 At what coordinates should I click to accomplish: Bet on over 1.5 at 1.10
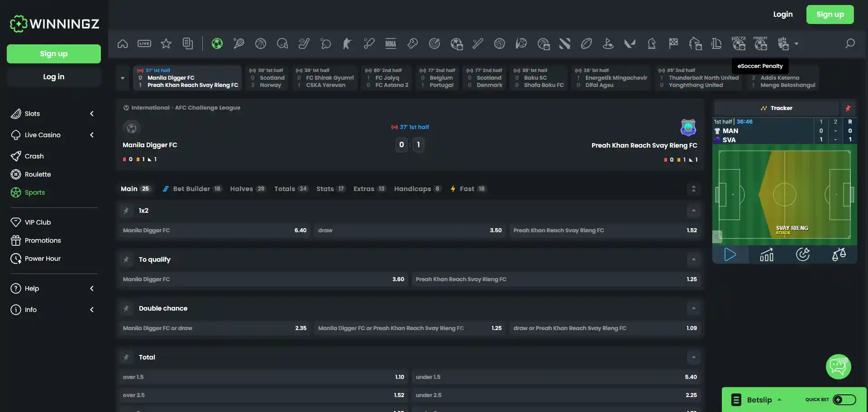(x=263, y=377)
